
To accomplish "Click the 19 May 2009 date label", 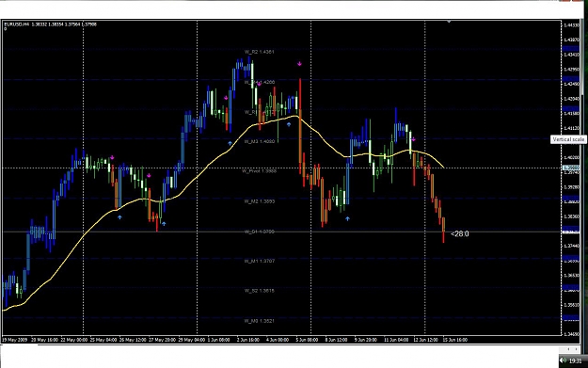I will (14, 340).
